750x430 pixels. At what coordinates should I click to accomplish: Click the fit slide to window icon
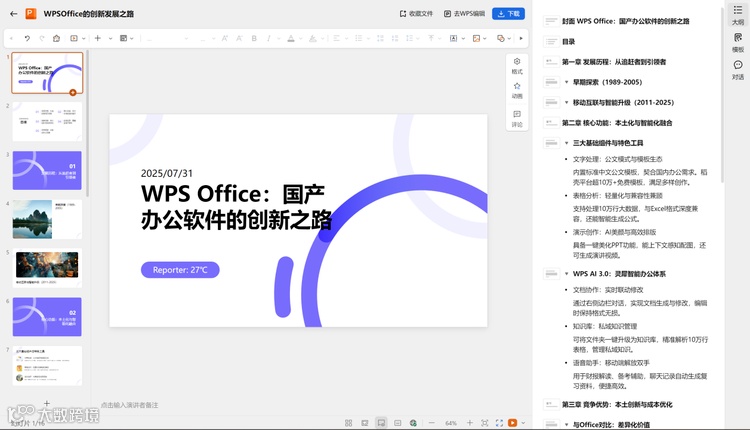(x=485, y=423)
